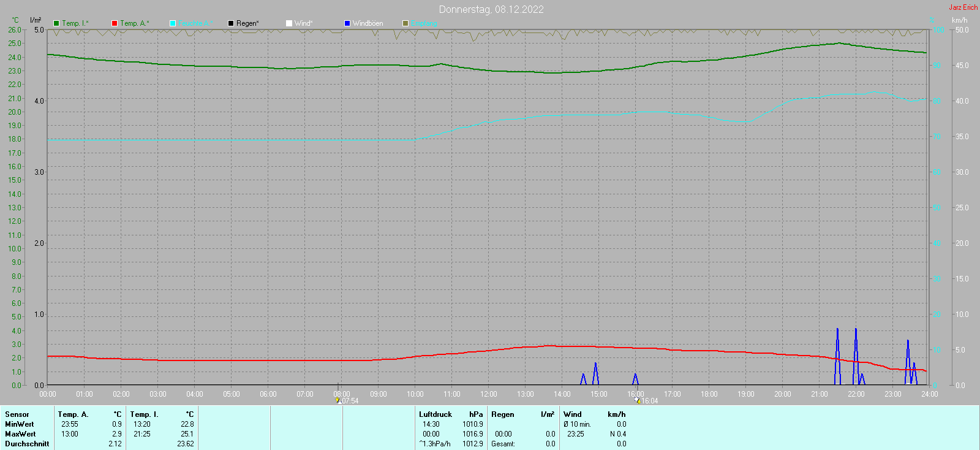Click the 'Sensor' table header
The height and width of the screenshot is (450, 980).
pyautogui.click(x=17, y=414)
